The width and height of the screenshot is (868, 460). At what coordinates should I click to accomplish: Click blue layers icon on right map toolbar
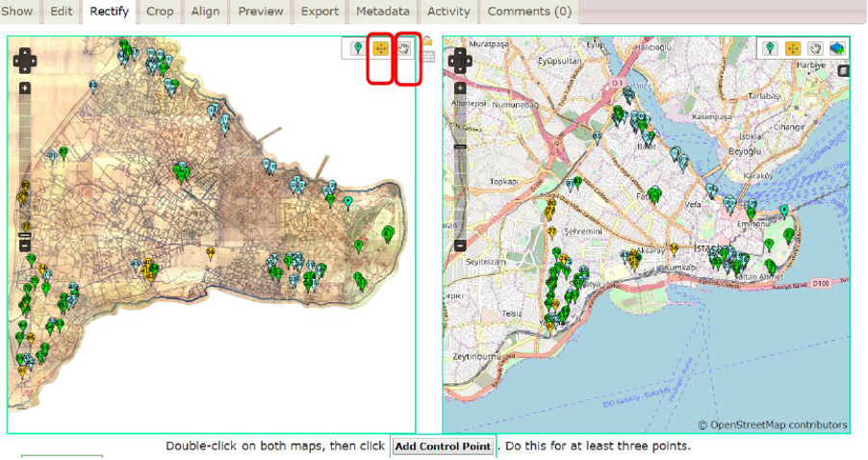pyautogui.click(x=837, y=48)
